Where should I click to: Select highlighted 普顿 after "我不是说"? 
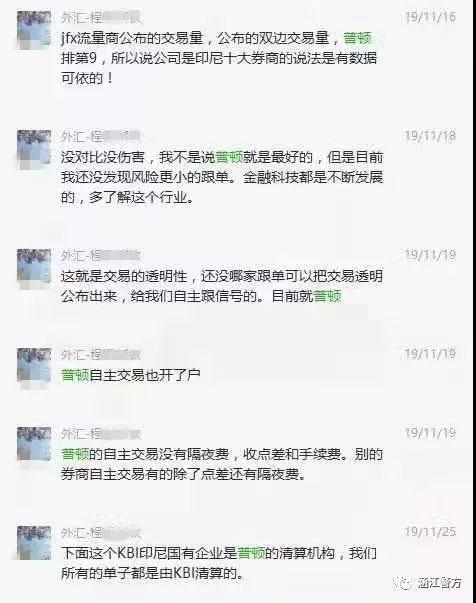230,157
